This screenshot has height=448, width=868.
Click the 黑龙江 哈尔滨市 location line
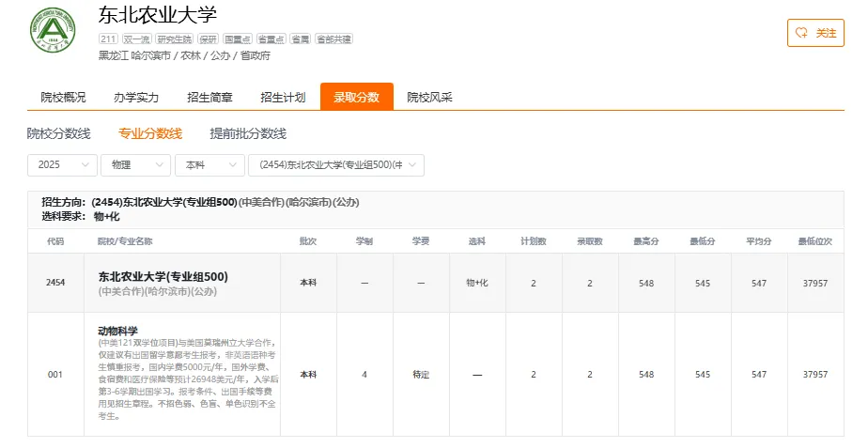[184, 55]
